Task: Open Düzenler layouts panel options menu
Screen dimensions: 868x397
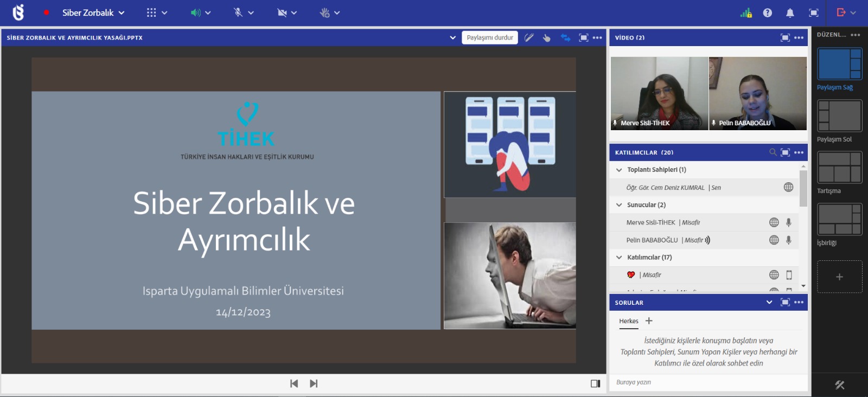Action: click(856, 35)
